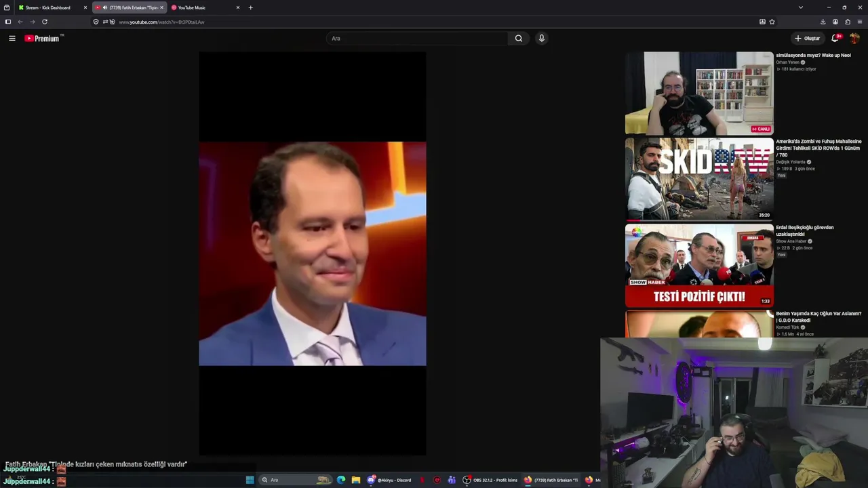Click the shield tracking protection icon
Image resolution: width=868 pixels, height=488 pixels.
pos(96,22)
